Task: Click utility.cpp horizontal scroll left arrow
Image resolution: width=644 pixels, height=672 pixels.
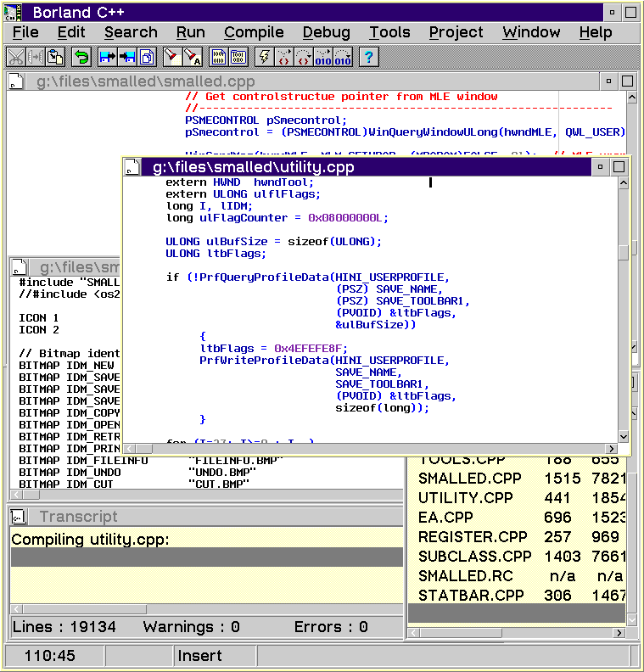Action: [130, 449]
